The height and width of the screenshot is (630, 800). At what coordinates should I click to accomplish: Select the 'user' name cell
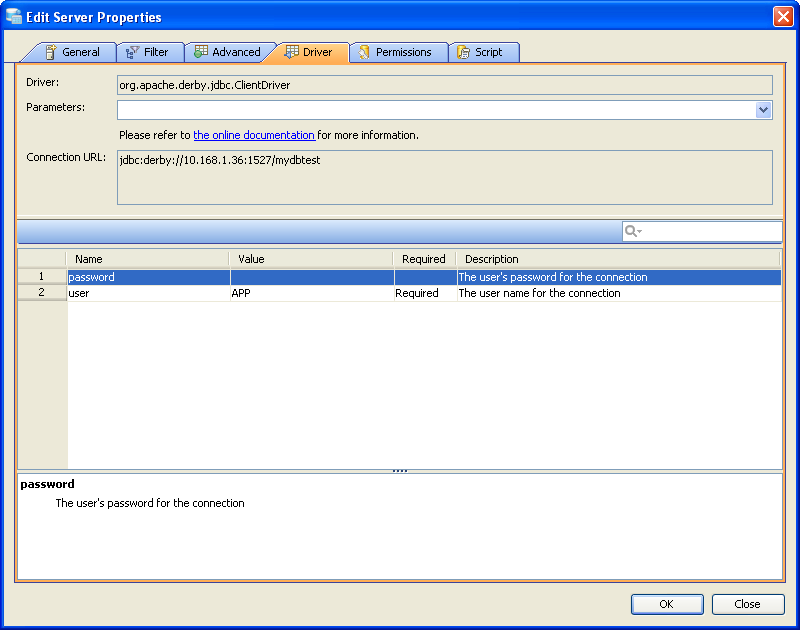coord(148,293)
